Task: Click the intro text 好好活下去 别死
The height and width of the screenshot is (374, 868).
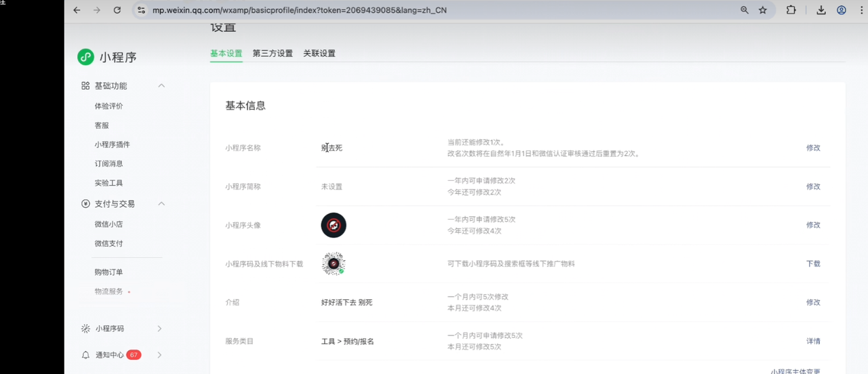Action: pos(347,302)
